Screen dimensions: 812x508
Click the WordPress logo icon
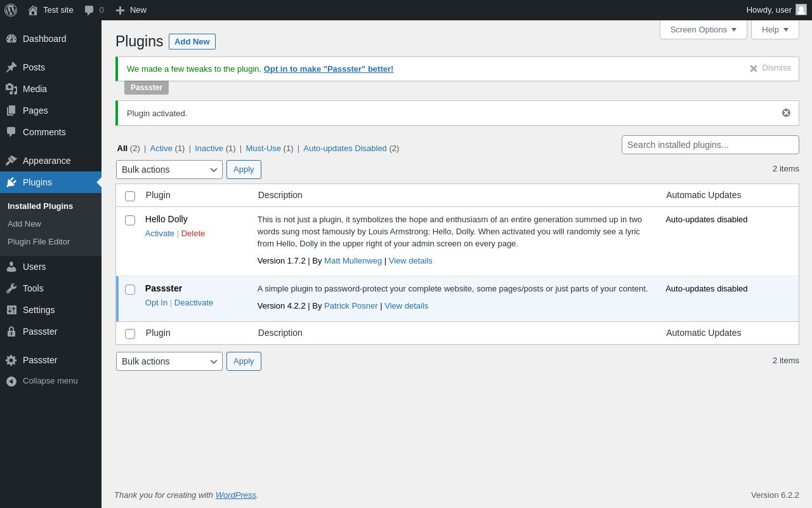point(11,10)
